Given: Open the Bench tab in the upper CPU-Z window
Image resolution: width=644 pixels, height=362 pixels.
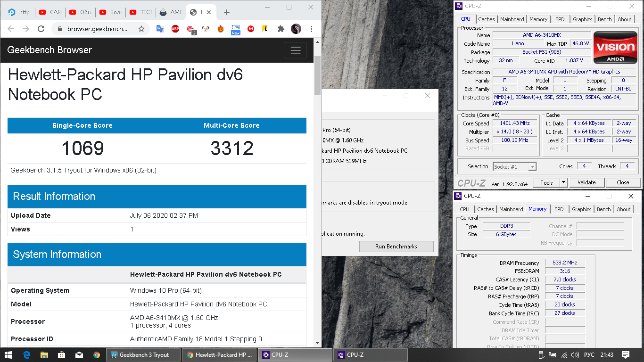Looking at the screenshot, I should pyautogui.click(x=605, y=19).
